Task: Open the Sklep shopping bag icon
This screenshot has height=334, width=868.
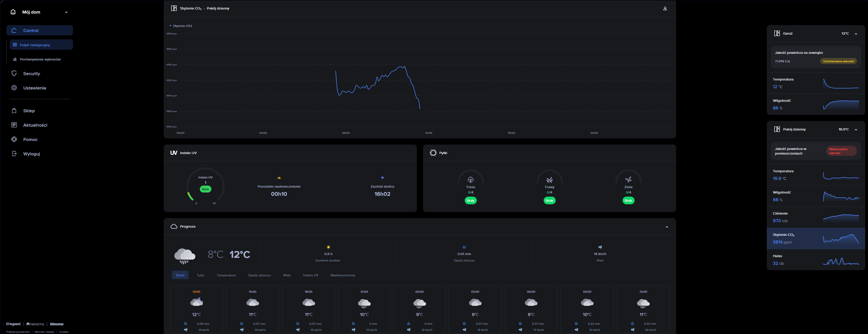Action: (14, 110)
